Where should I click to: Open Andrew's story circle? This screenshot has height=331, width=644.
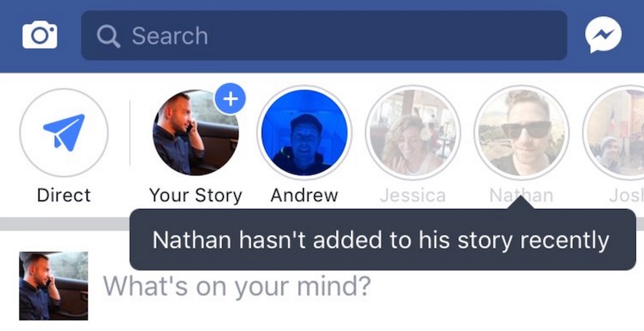click(x=305, y=132)
